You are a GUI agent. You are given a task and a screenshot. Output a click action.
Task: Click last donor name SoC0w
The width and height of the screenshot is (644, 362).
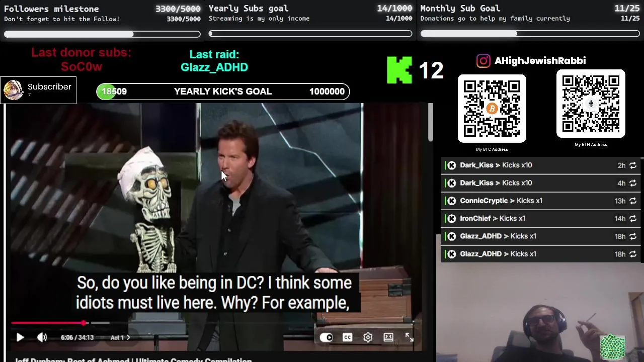tap(82, 67)
